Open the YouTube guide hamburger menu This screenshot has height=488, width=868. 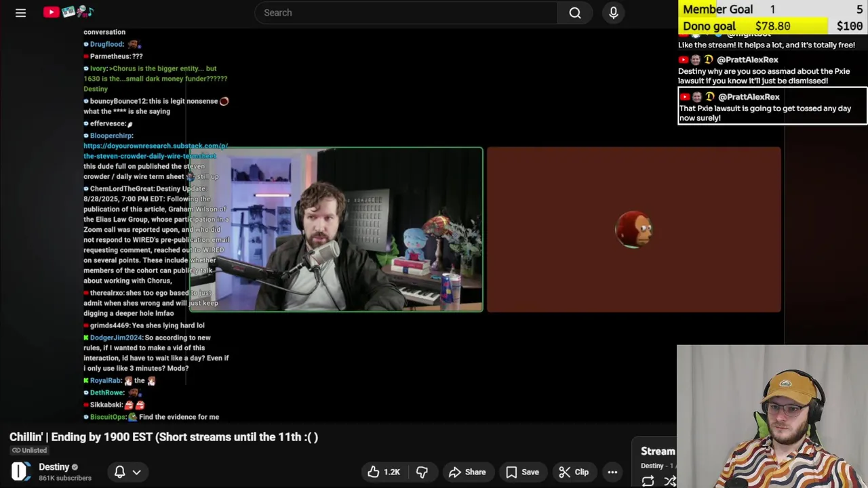click(x=20, y=13)
